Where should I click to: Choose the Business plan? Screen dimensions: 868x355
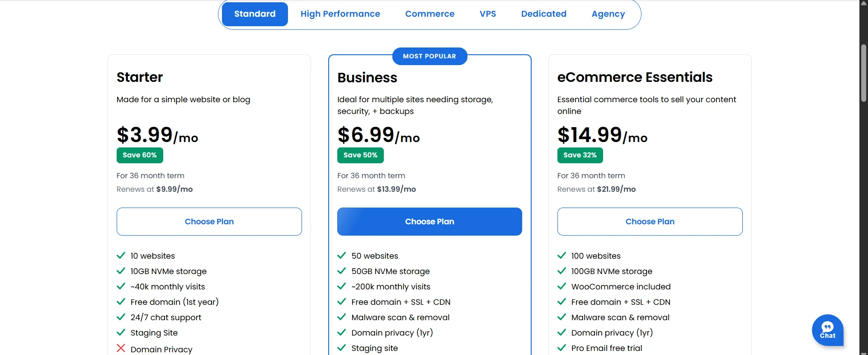(x=429, y=222)
